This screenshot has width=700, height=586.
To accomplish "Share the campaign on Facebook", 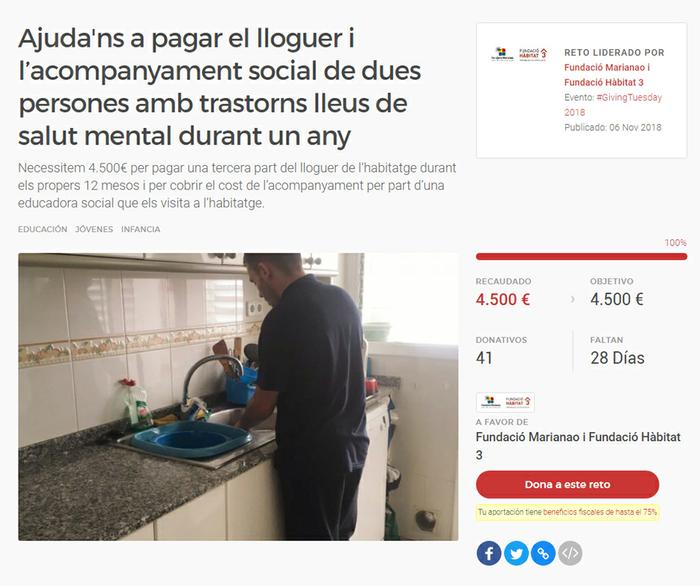I will 489,553.
